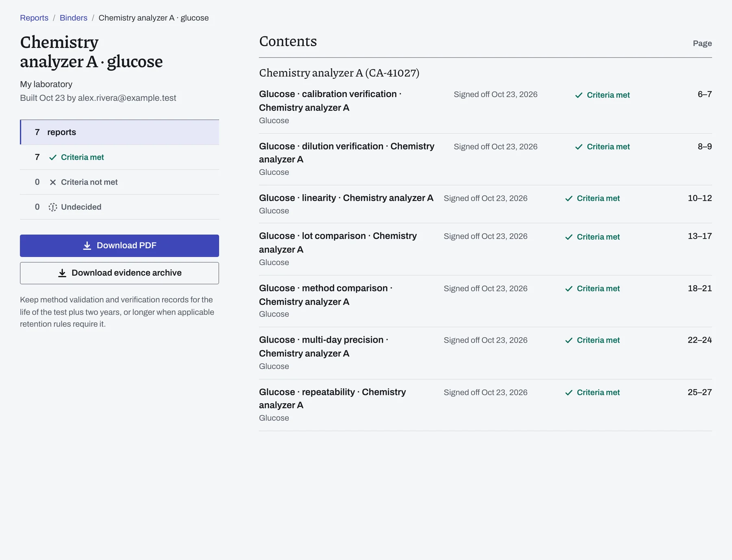Viewport: 732px width, 560px height.
Task: Click the page range 18–21
Action: [700, 288]
